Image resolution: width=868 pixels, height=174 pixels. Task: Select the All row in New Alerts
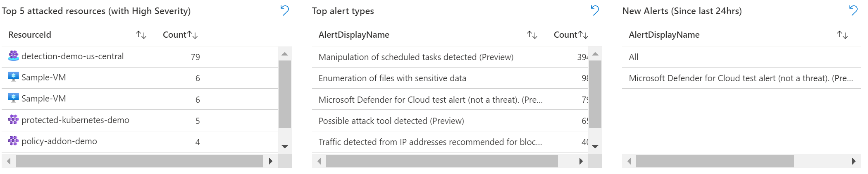(742, 57)
